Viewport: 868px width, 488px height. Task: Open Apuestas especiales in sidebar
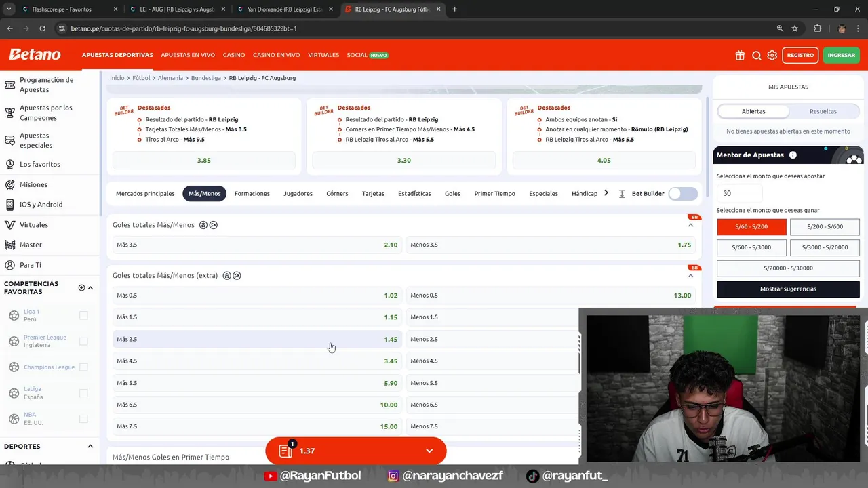(x=36, y=140)
